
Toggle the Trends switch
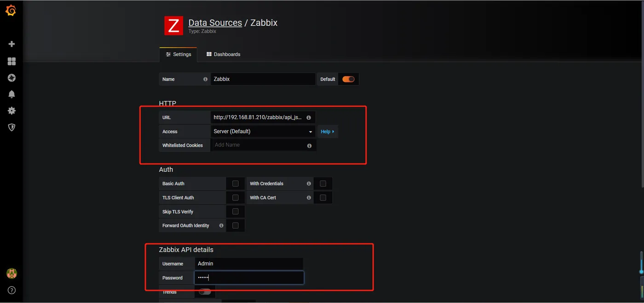click(x=205, y=291)
